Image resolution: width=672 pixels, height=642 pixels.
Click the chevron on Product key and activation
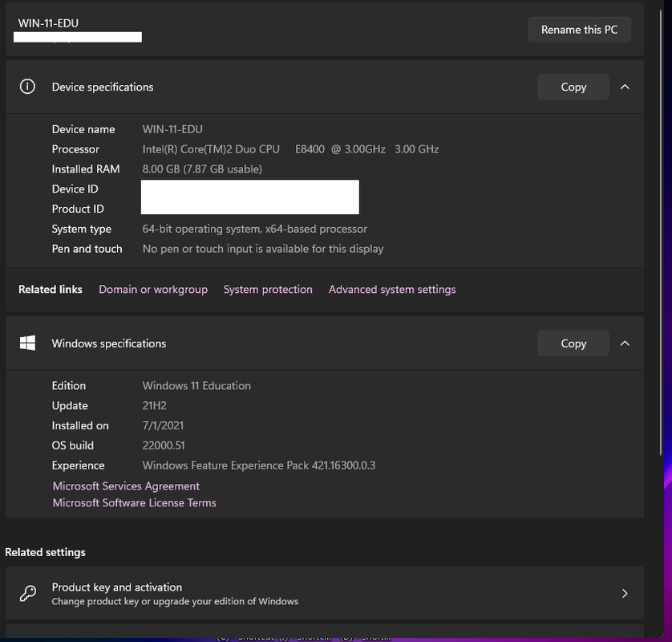[625, 593]
